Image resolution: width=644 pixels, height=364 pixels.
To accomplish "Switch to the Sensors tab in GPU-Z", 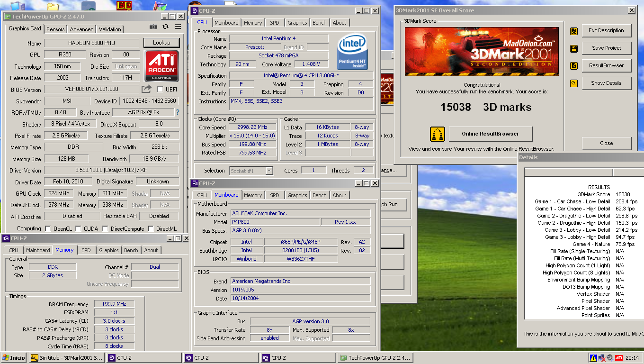I will tap(55, 29).
